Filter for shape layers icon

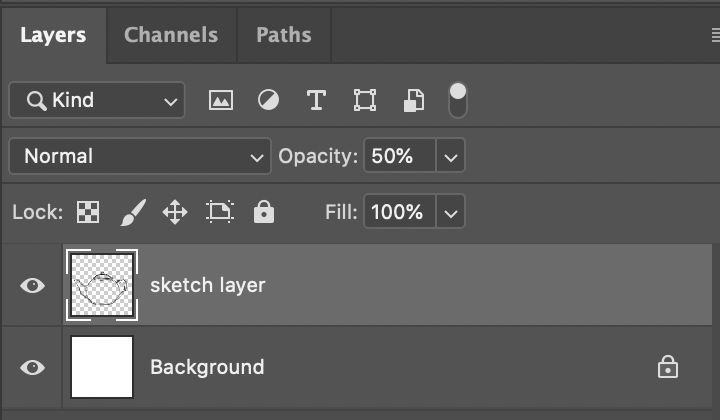click(365, 100)
